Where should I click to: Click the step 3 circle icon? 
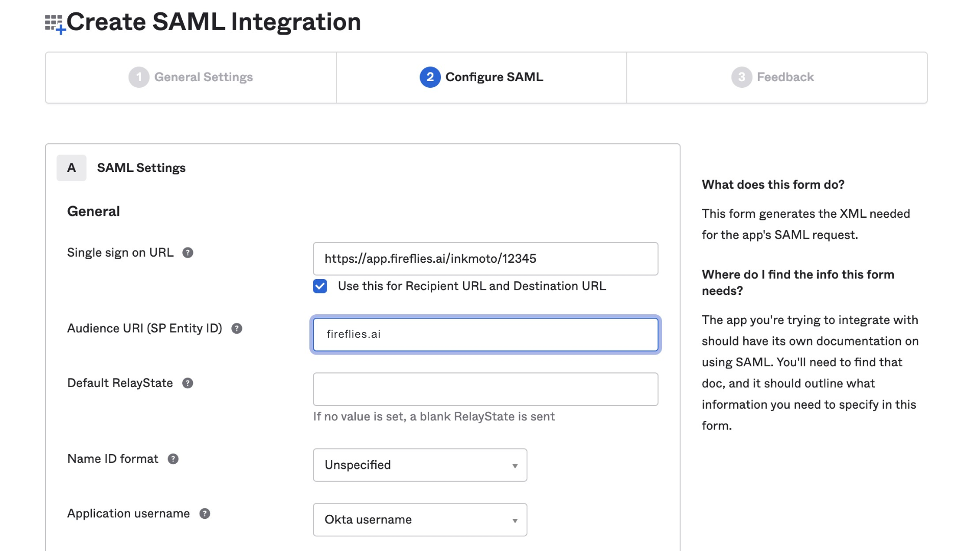(741, 78)
